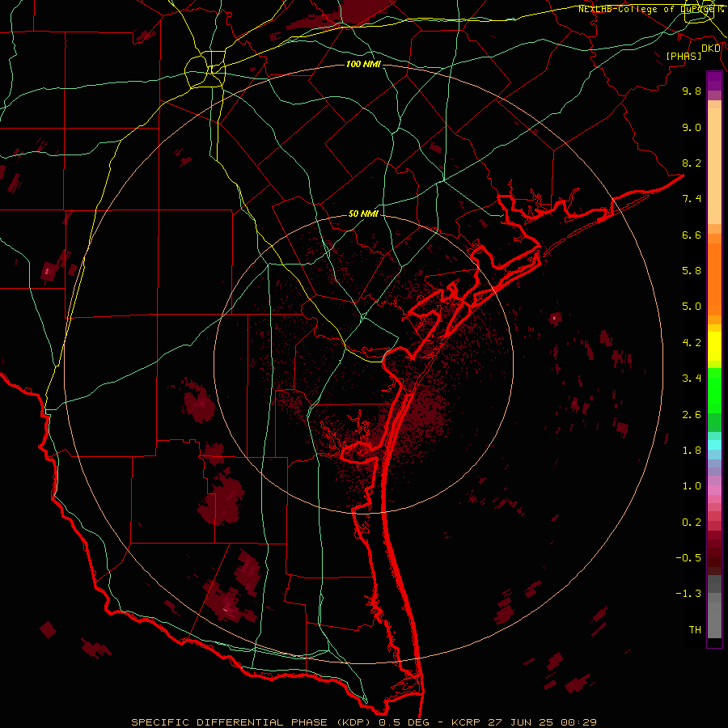Viewport: 728px width, 728px height.
Task: Click the 9.0 value on the scale
Action: pyautogui.click(x=692, y=127)
